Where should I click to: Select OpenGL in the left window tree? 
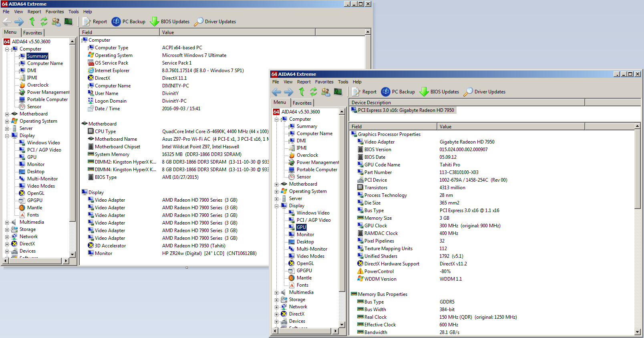(x=36, y=193)
